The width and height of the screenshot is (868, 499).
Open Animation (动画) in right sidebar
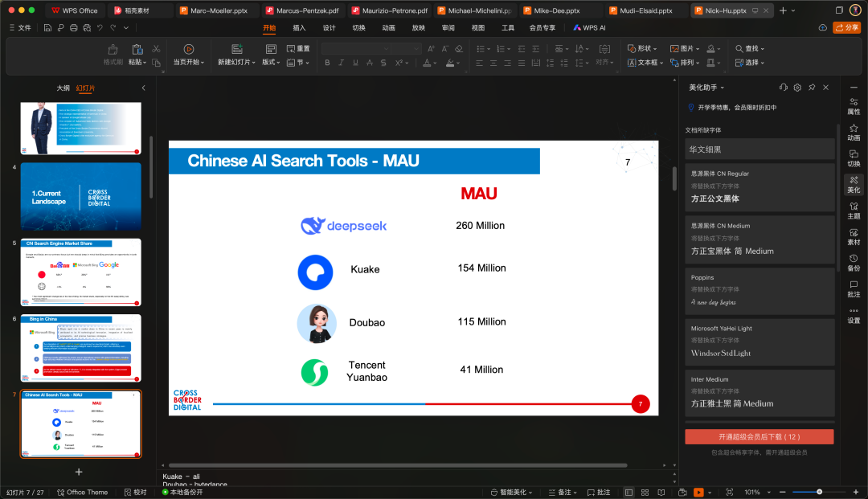[x=854, y=133]
